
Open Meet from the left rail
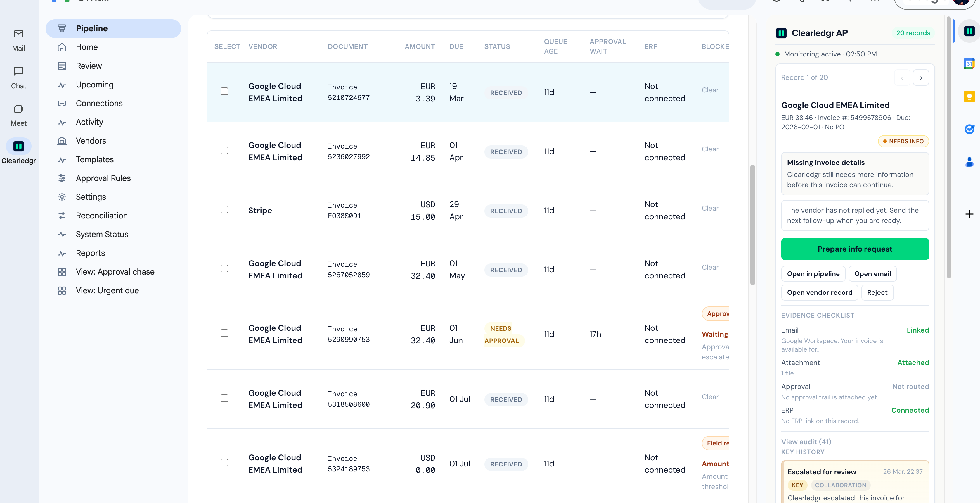(x=18, y=114)
